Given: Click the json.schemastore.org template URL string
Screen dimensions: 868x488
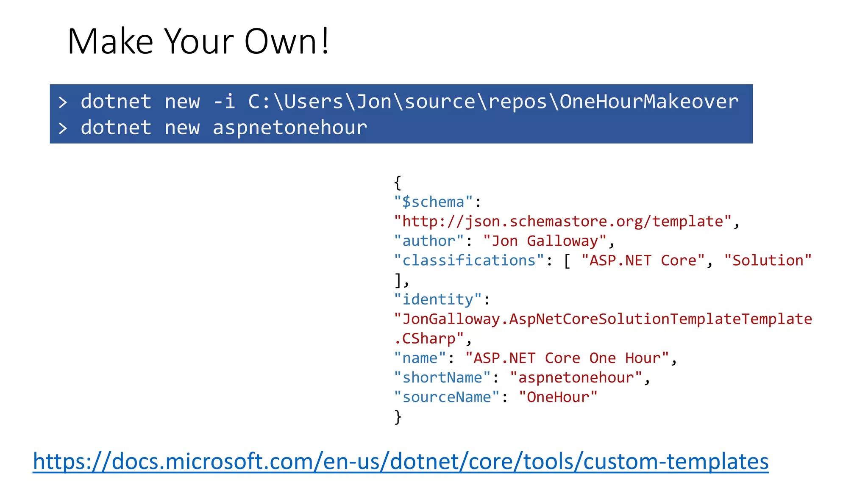Looking at the screenshot, I should (x=562, y=222).
